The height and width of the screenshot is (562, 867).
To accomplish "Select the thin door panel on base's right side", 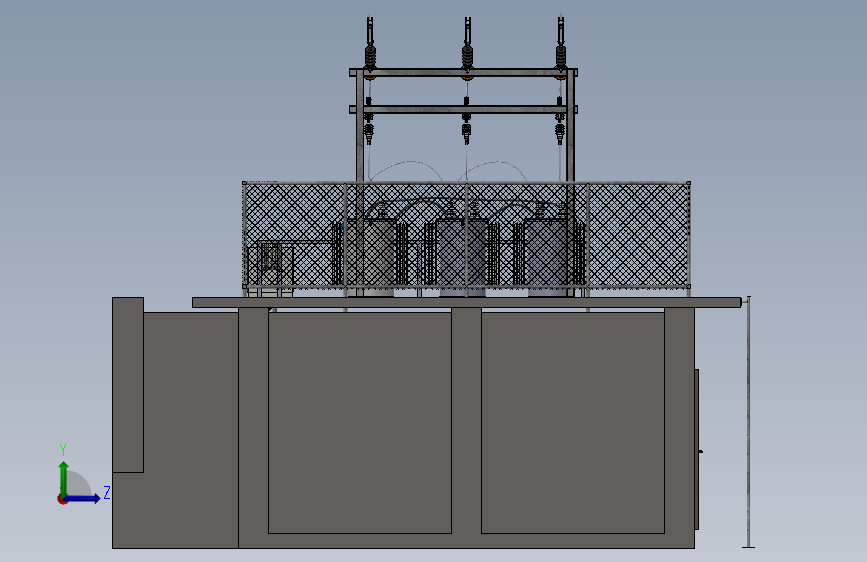I will point(697,449).
